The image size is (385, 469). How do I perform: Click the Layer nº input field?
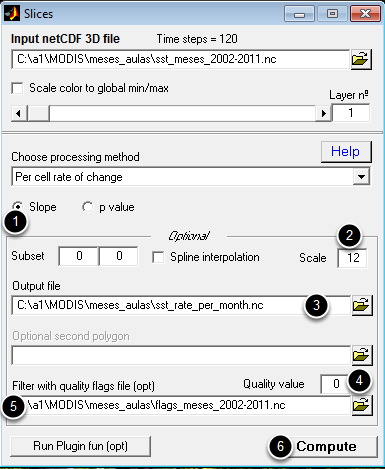(x=351, y=113)
